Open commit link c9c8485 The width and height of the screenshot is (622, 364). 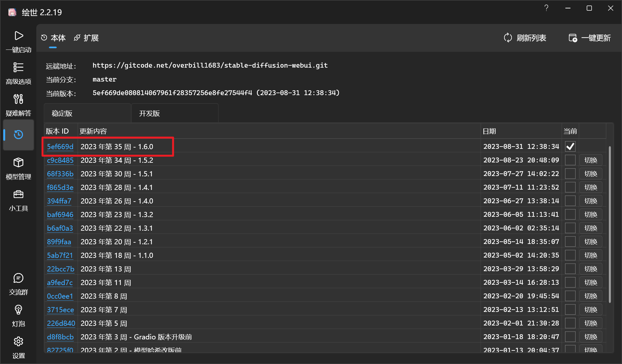pos(60,160)
